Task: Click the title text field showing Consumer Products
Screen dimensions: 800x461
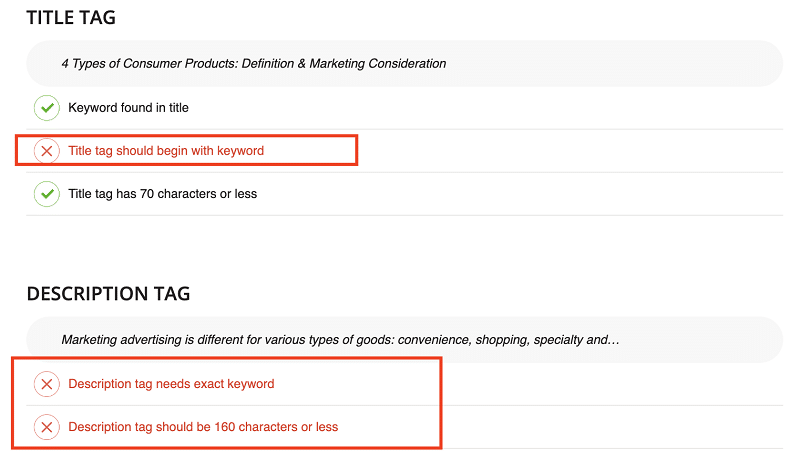Action: tap(405, 63)
